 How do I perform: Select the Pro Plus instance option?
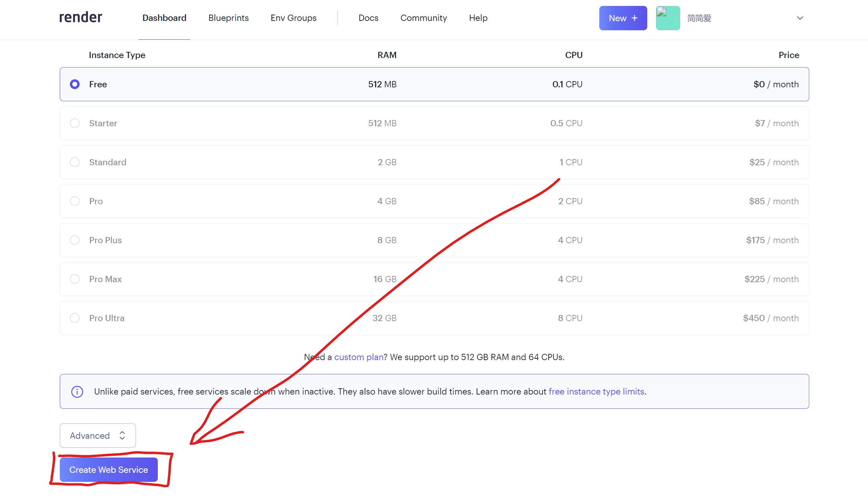pos(75,240)
